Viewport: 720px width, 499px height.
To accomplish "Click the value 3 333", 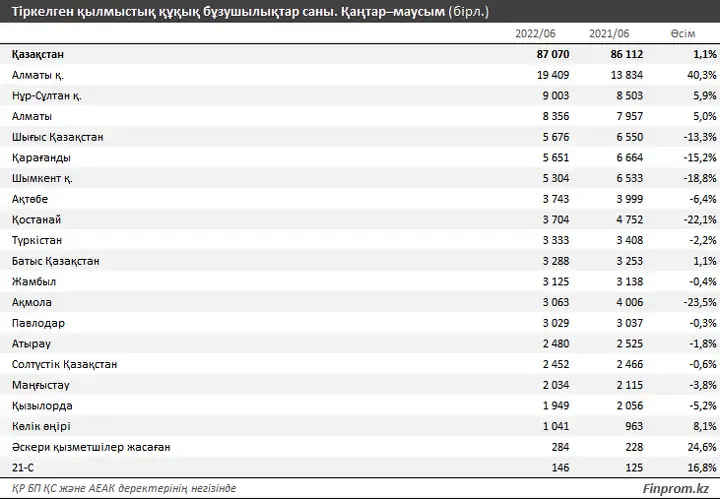I will [x=556, y=240].
